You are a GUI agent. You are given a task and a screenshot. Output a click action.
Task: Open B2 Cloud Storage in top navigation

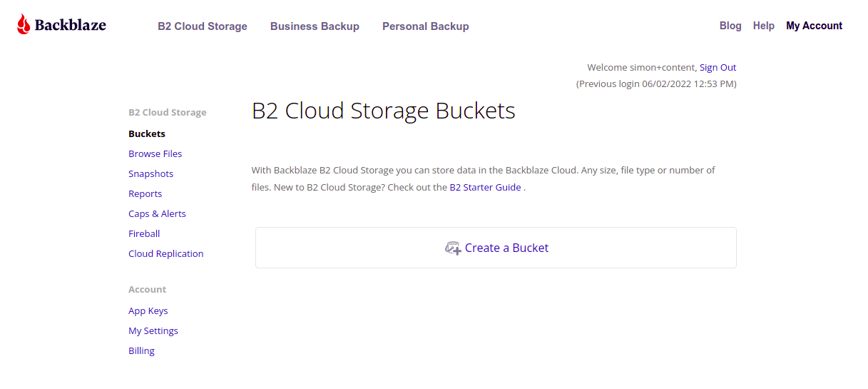coord(203,26)
